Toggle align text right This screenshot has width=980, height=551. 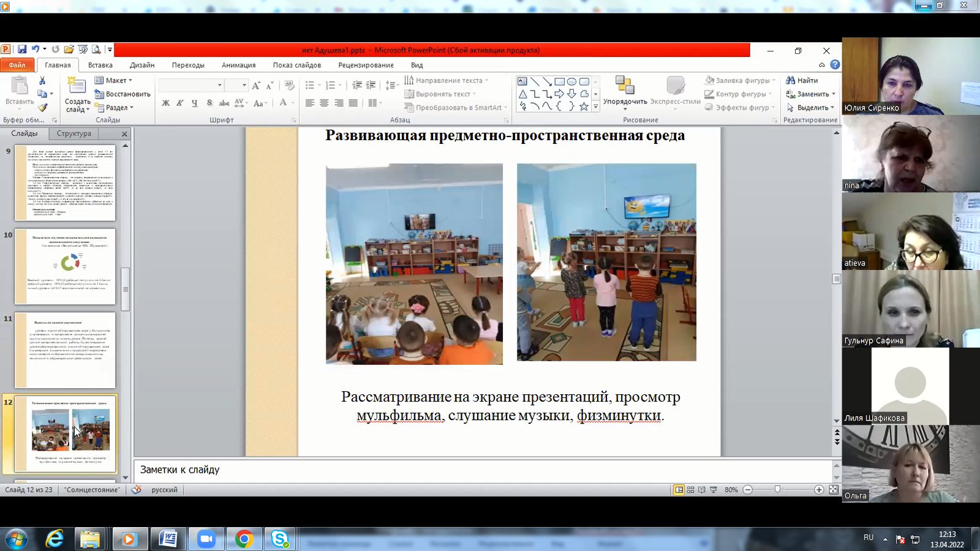(x=339, y=103)
